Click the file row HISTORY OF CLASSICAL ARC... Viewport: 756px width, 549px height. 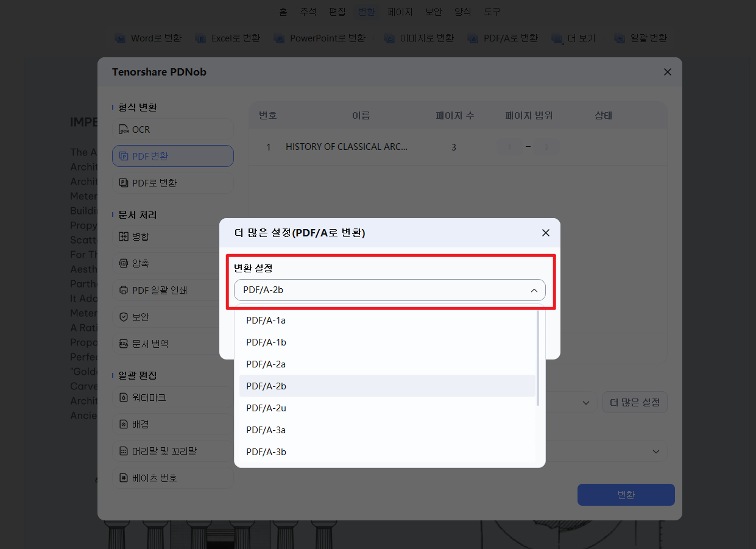click(457, 147)
